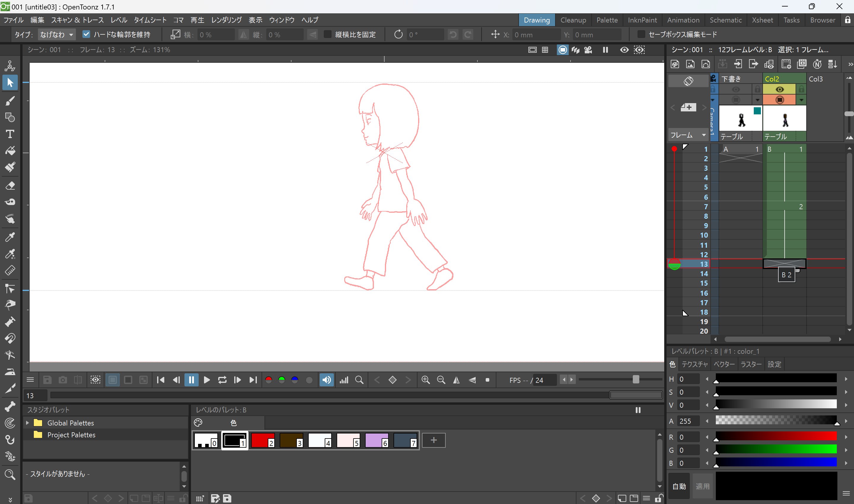Enable セーブボックス編集モード checkbox

tap(641, 34)
